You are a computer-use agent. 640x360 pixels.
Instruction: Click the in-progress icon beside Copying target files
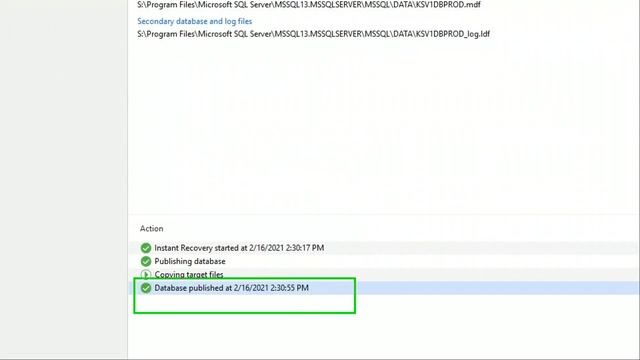point(146,274)
